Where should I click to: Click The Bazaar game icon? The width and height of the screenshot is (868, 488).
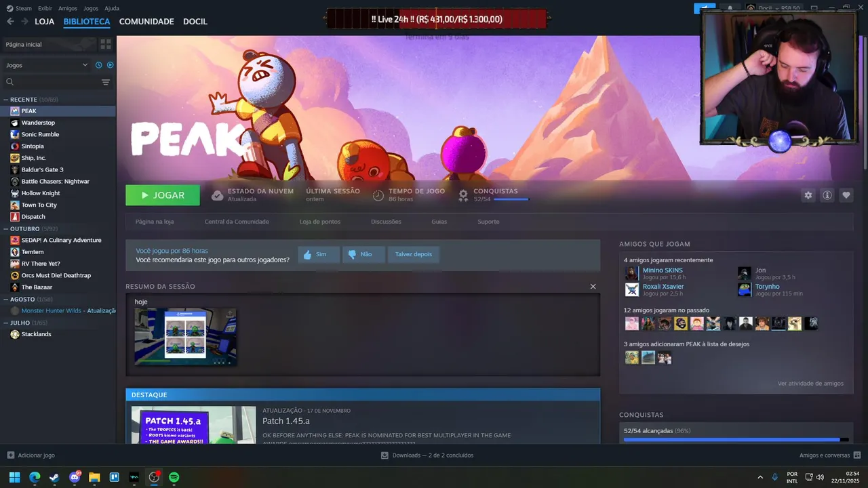(15, 287)
